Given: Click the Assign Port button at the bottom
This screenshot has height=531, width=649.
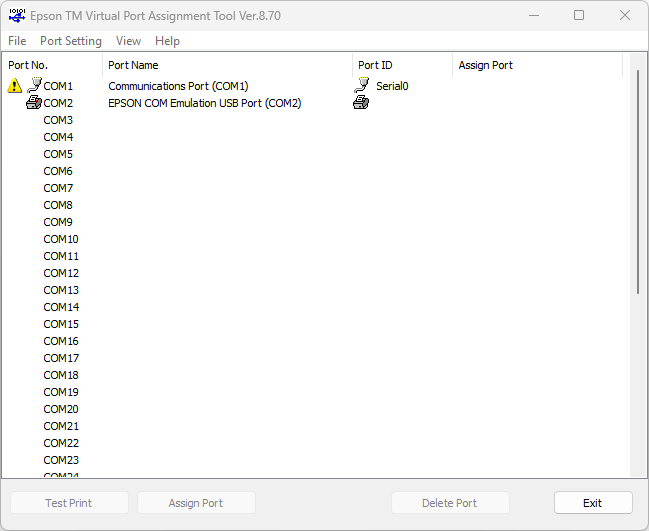Looking at the screenshot, I should tap(196, 502).
